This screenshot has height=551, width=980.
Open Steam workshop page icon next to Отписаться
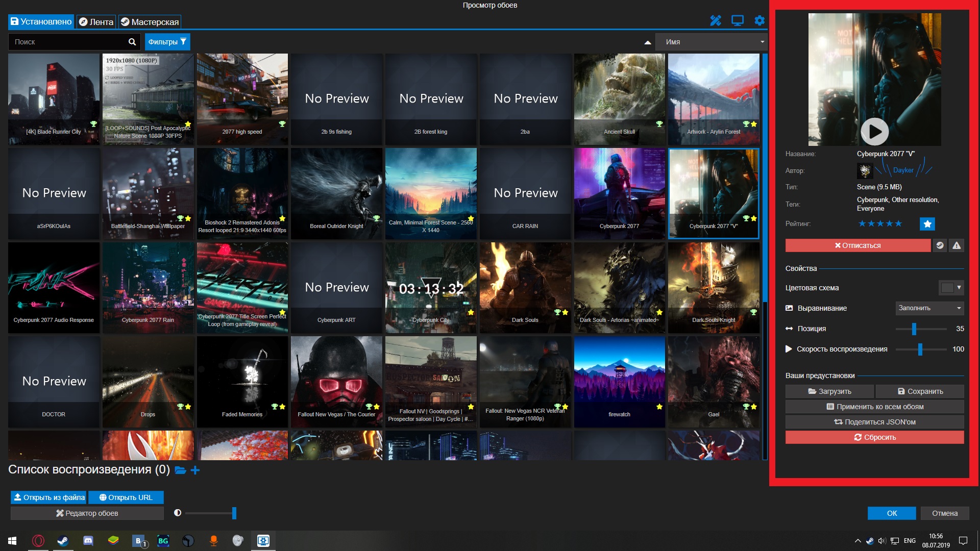click(940, 245)
